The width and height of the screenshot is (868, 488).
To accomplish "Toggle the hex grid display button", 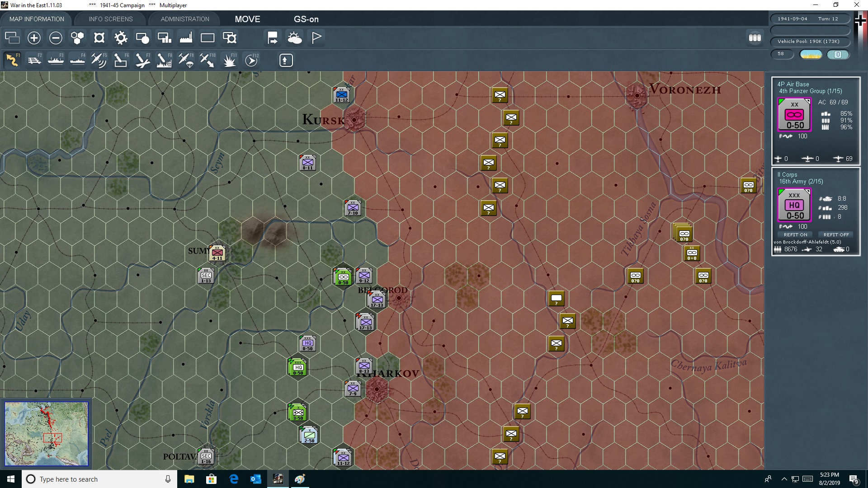I will coord(77,38).
